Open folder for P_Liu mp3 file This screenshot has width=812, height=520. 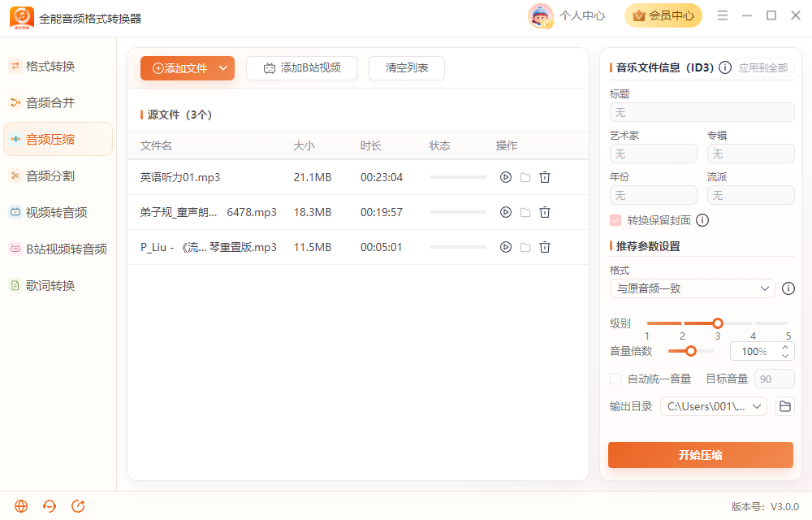525,247
